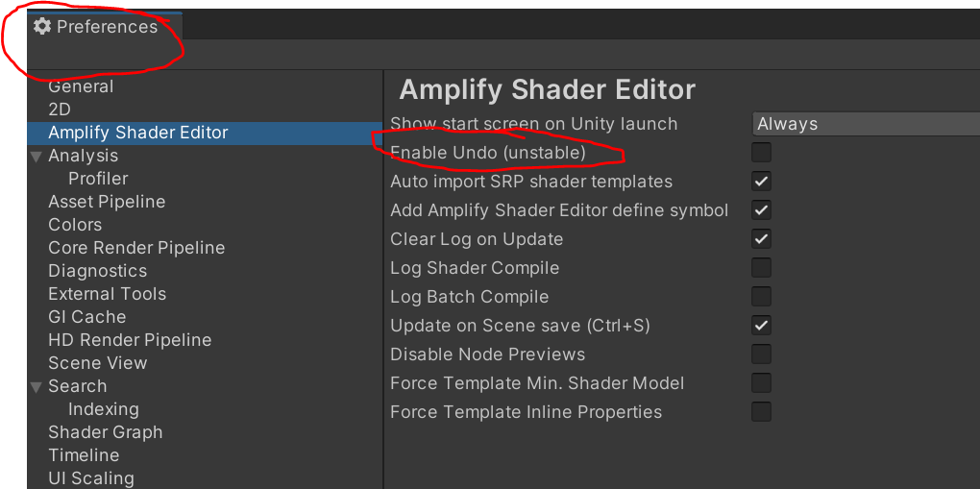Click the Preferences gear icon
The height and width of the screenshot is (489, 980).
click(x=42, y=27)
